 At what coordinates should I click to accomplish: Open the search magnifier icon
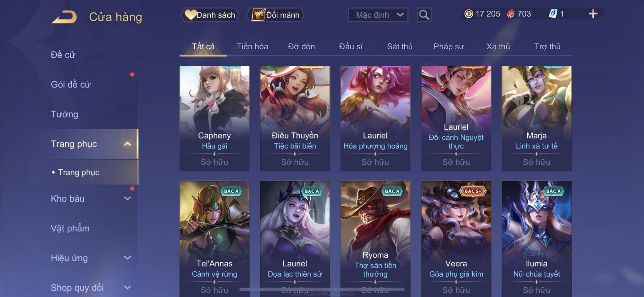424,15
